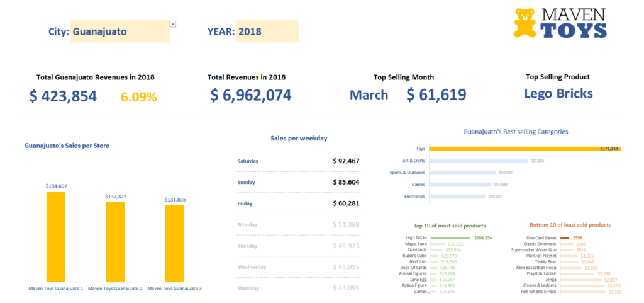
Task: Click the Lego Bricks top selling product text
Action: (558, 93)
